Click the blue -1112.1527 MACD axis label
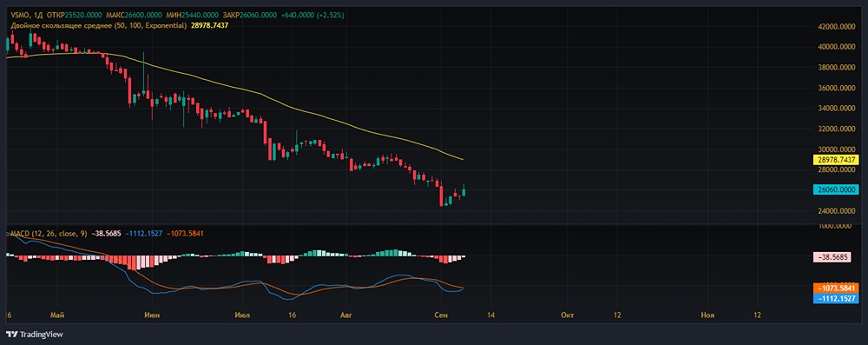The image size is (868, 345). pyautogui.click(x=836, y=298)
